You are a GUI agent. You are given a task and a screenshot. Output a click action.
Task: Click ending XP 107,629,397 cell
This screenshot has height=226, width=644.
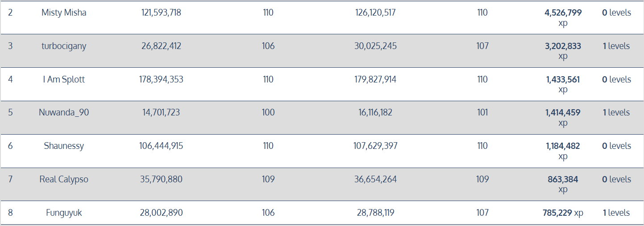coord(375,146)
